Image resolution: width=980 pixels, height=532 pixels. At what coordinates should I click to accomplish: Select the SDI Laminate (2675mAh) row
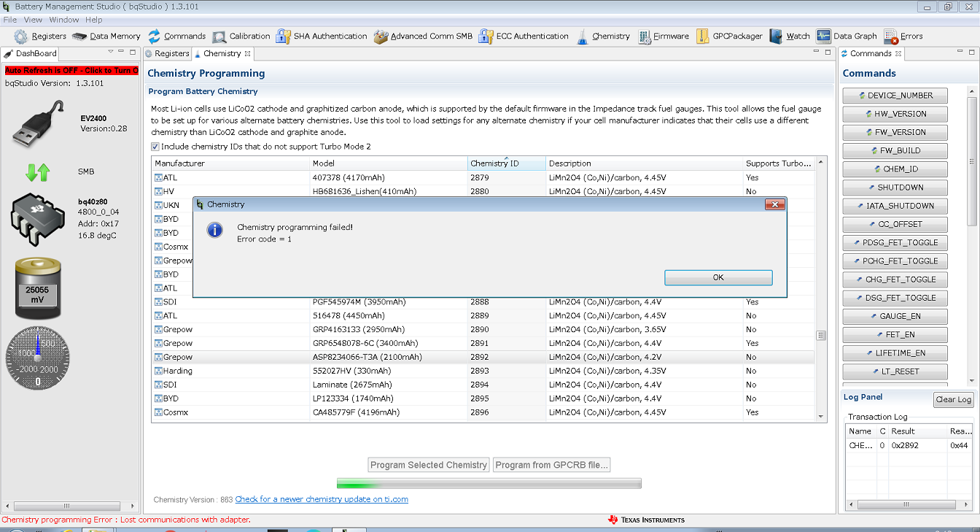(x=483, y=385)
